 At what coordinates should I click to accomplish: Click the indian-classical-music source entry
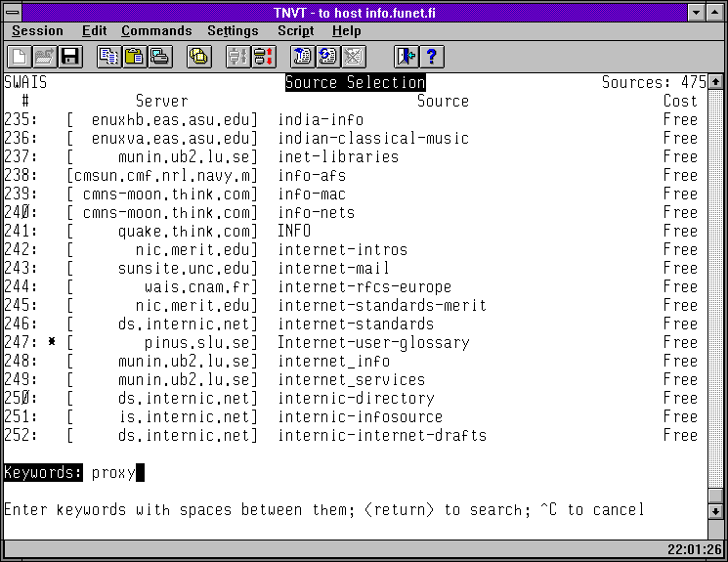(x=373, y=139)
